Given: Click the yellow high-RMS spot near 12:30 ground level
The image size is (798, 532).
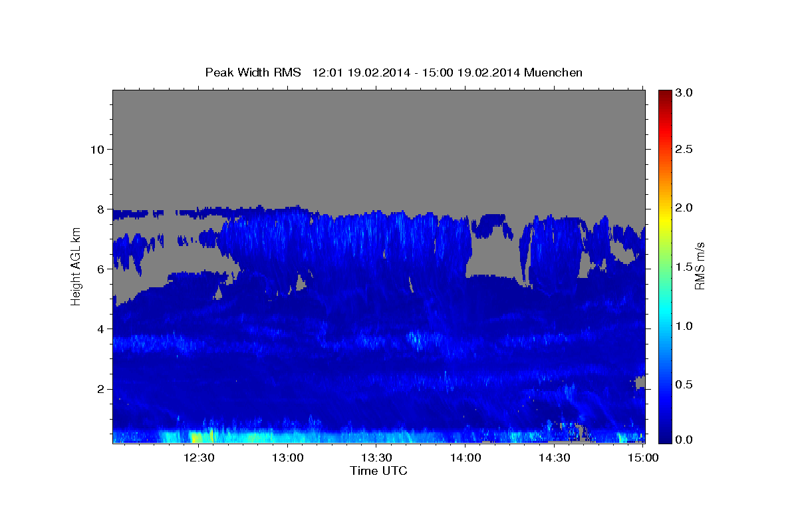Looking at the screenshot, I should (197, 437).
